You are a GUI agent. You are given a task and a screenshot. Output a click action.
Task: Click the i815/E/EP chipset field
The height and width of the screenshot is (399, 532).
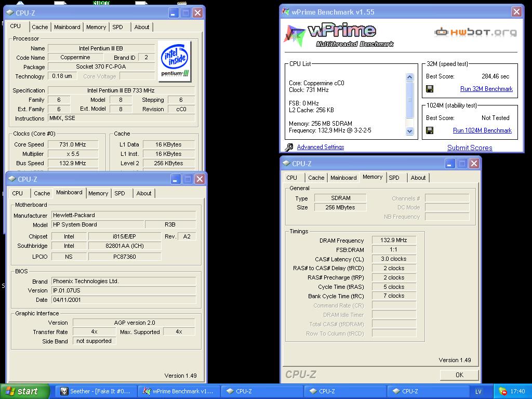(x=124, y=236)
